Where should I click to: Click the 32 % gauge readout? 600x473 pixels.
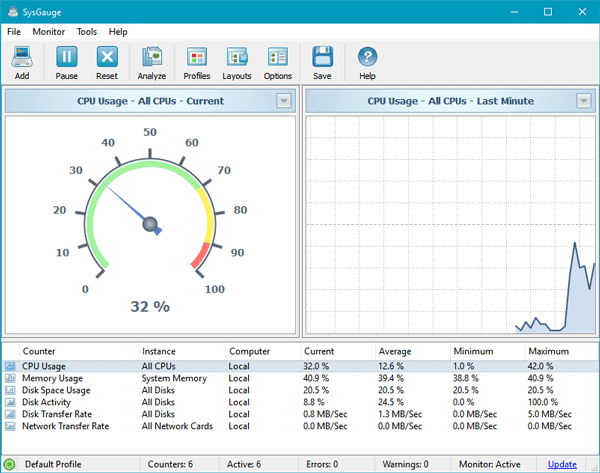pos(150,307)
